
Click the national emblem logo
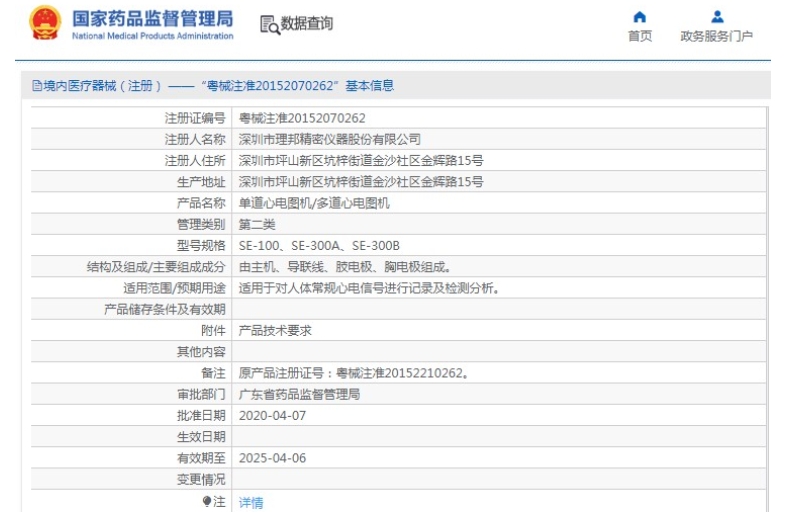[x=43, y=24]
